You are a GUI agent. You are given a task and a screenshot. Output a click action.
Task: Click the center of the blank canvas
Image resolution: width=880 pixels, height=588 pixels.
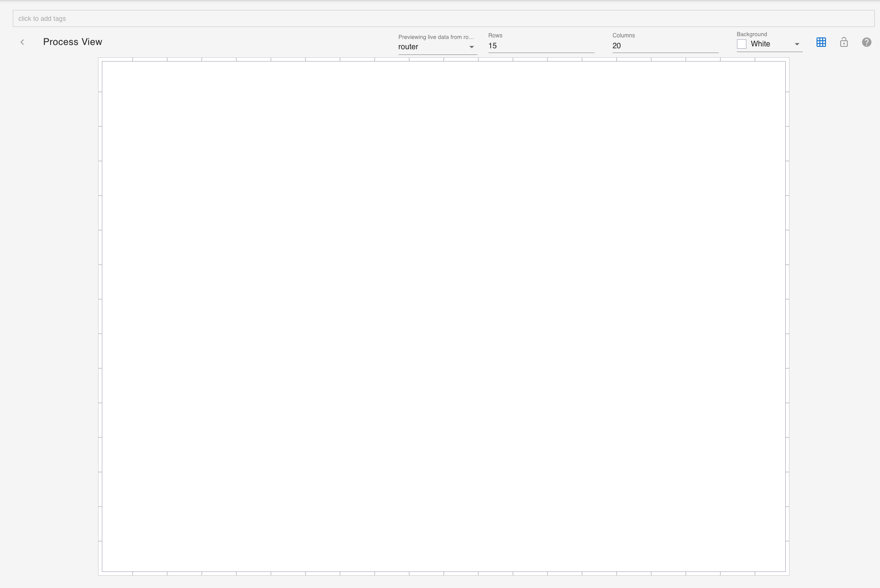pyautogui.click(x=443, y=316)
